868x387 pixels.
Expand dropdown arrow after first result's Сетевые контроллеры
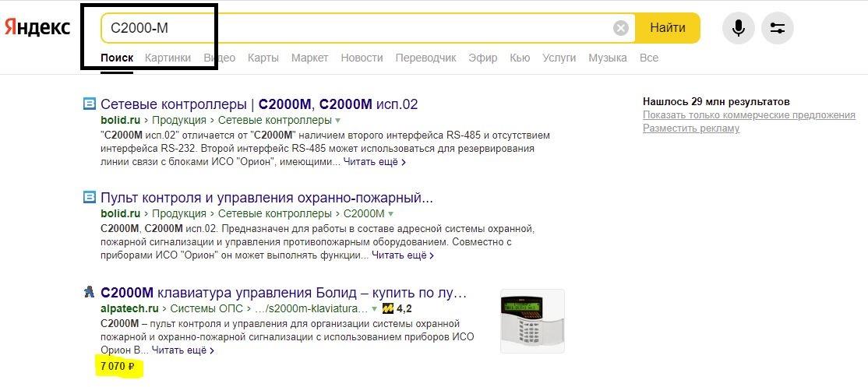[338, 121]
